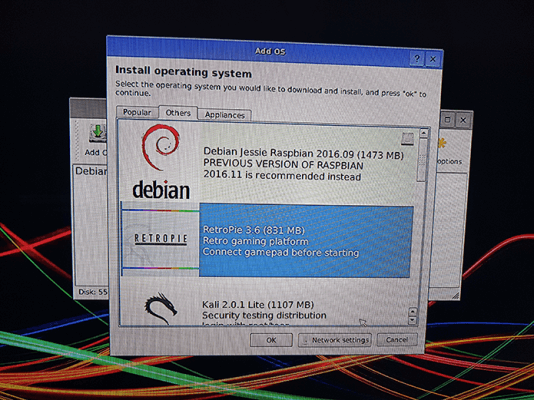Cancel the Add OS dialog
The image size is (534, 400).
pyautogui.click(x=397, y=339)
